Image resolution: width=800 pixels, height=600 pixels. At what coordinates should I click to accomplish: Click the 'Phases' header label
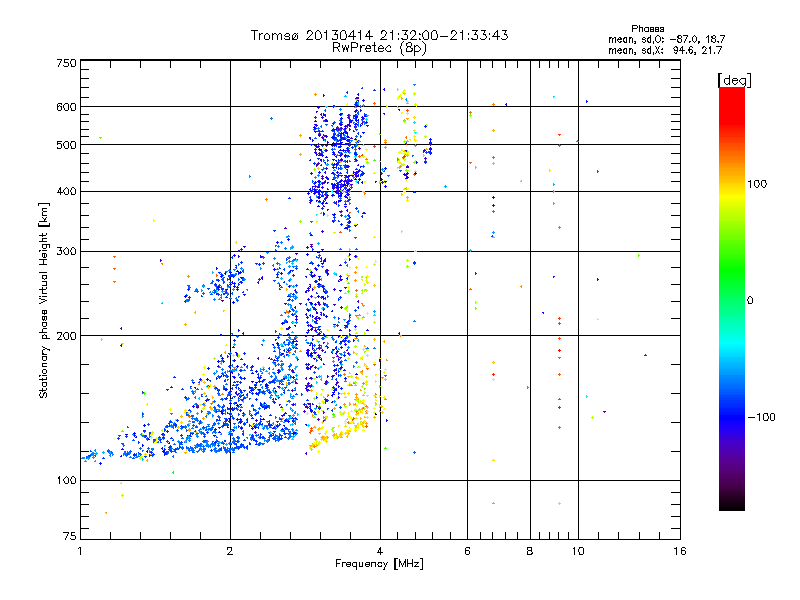pyautogui.click(x=647, y=29)
